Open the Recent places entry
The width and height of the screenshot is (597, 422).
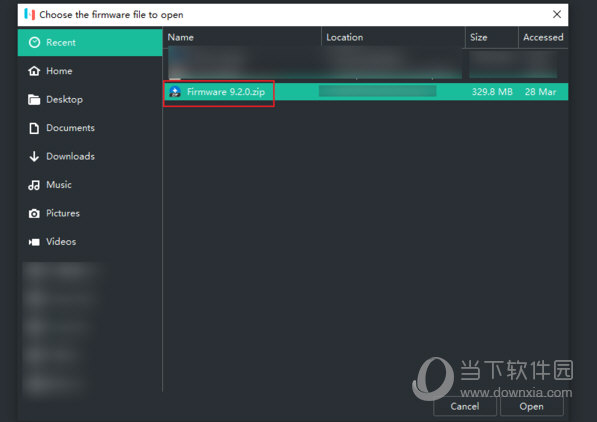(90, 43)
